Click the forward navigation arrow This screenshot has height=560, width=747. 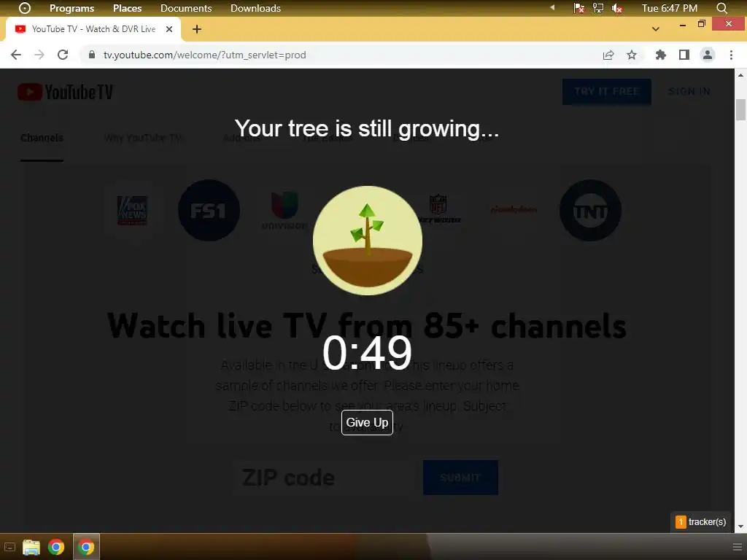coord(39,55)
